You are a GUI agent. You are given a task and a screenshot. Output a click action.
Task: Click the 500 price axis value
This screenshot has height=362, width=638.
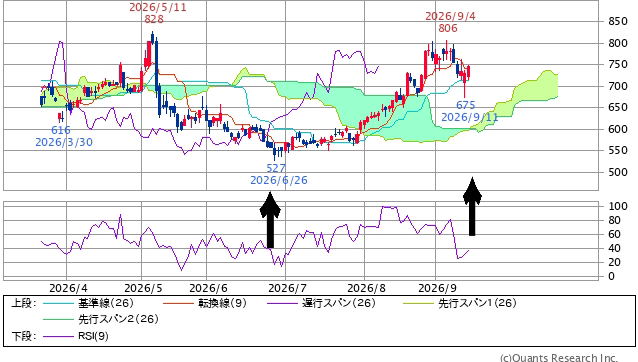618,172
